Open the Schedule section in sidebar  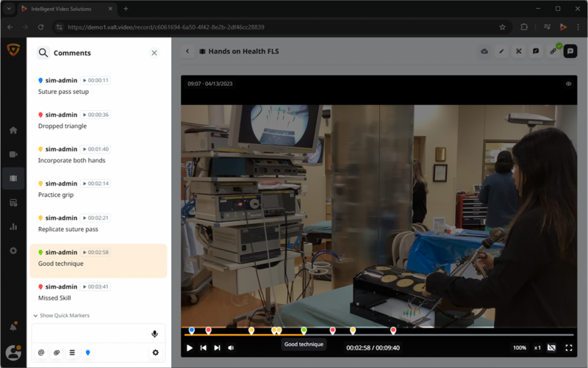tap(13, 203)
